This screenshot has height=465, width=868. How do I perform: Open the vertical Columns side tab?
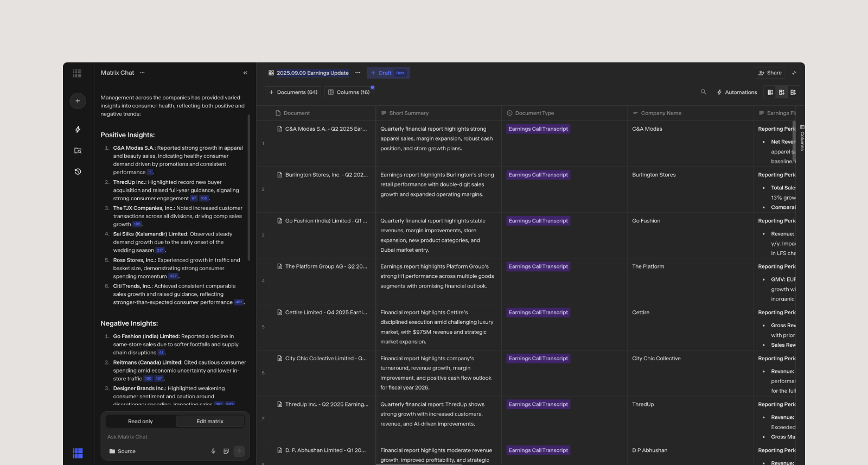[802, 138]
